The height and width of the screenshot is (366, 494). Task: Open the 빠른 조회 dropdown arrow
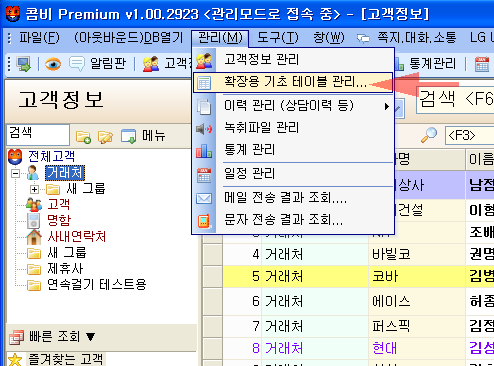coord(90,337)
